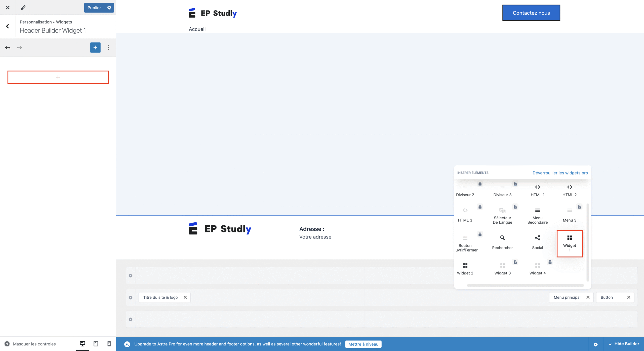Viewport: 644px width, 351px height.
Task: Switch to the desktop preview mode
Action: (83, 343)
